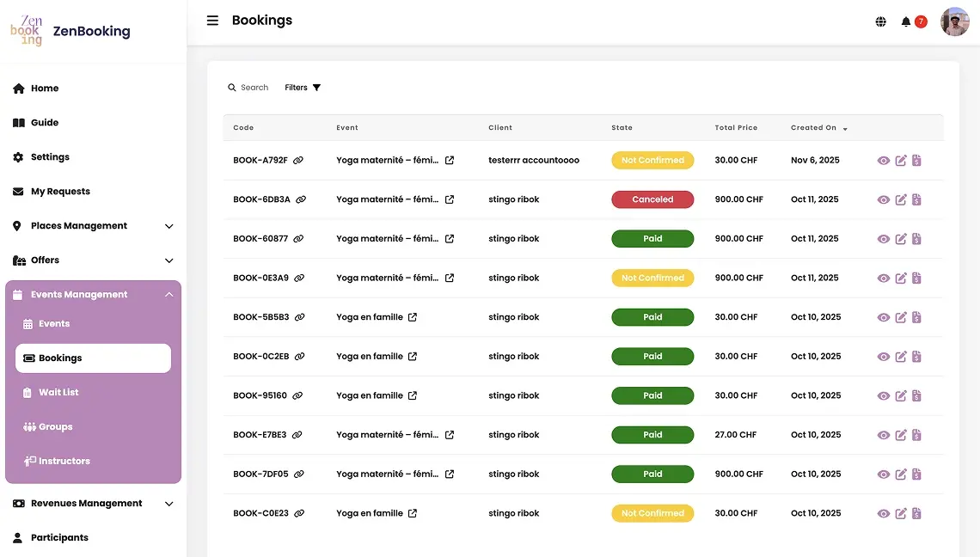980x557 pixels.
Task: Open the language globe icon
Action: 880,21
